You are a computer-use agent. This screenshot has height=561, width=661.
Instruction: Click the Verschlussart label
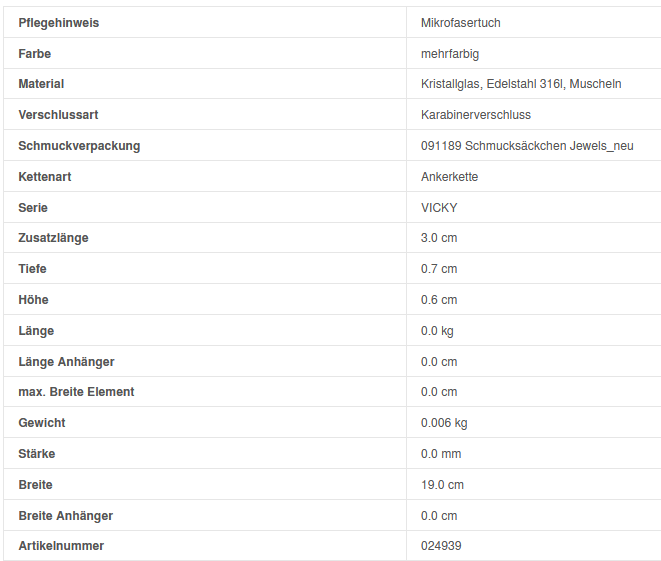pyautogui.click(x=58, y=115)
